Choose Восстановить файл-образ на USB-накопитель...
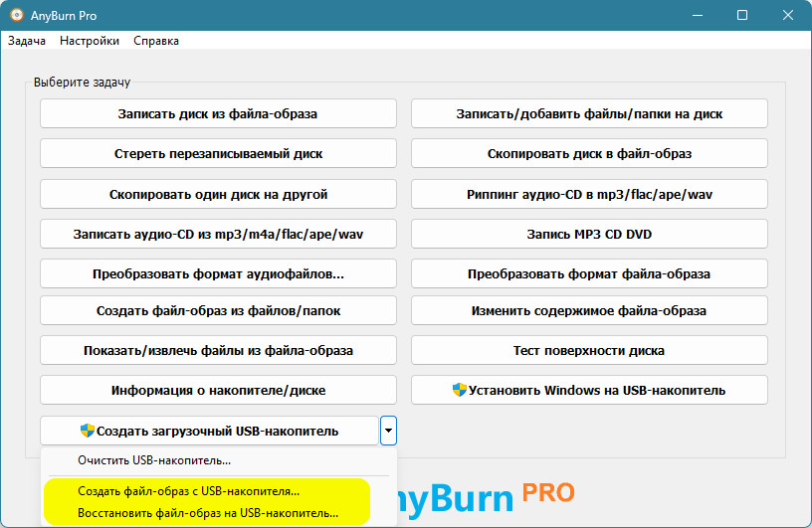 (218, 513)
